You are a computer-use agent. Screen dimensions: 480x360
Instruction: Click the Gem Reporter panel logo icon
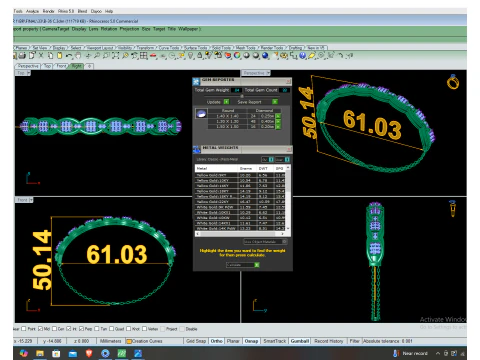pos(196,81)
